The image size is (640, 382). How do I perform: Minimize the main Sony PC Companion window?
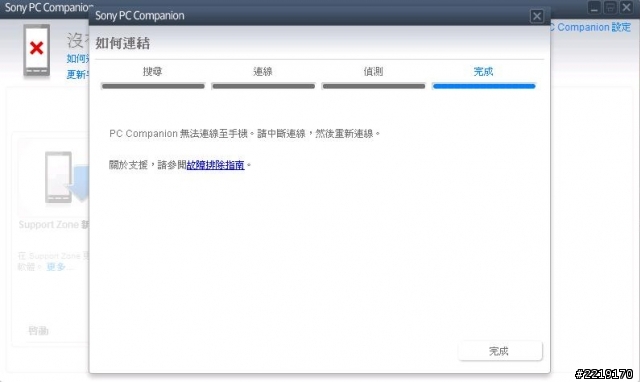[594, 8]
